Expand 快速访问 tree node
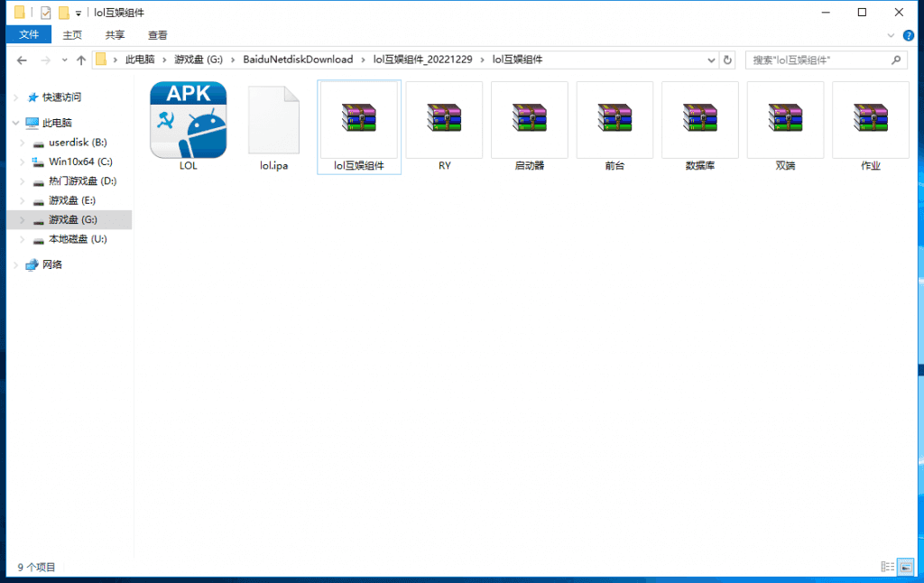 16,97
